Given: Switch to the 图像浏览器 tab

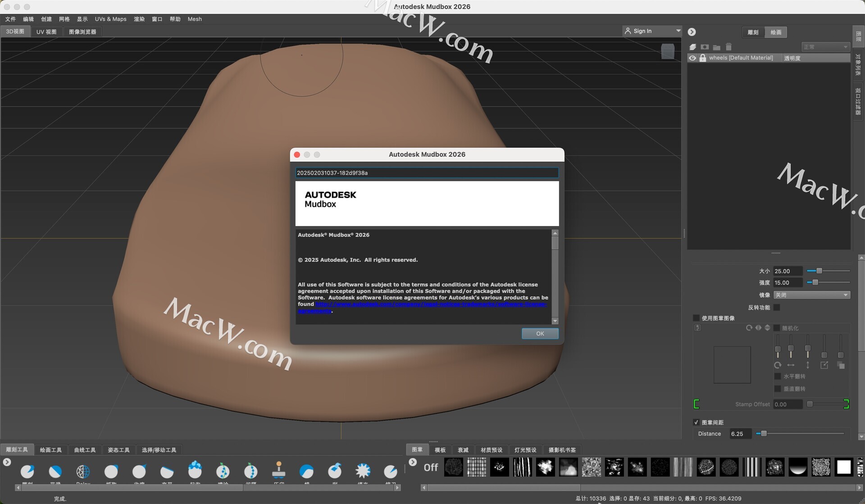Looking at the screenshot, I should pyautogui.click(x=82, y=32).
